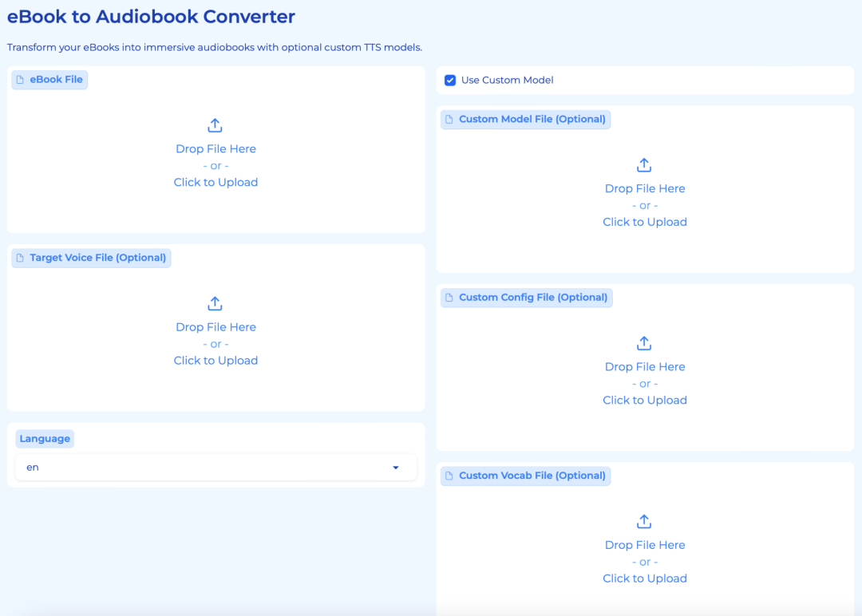Click 'Click to Upload' in Custom Config File

coord(645,401)
